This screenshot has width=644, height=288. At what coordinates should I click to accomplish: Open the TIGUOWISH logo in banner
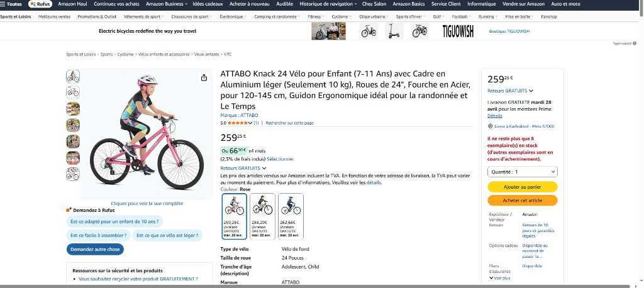[x=458, y=31]
